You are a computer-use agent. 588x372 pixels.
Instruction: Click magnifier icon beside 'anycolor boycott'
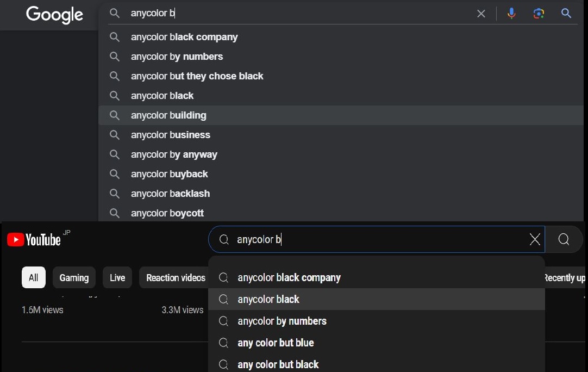[115, 213]
